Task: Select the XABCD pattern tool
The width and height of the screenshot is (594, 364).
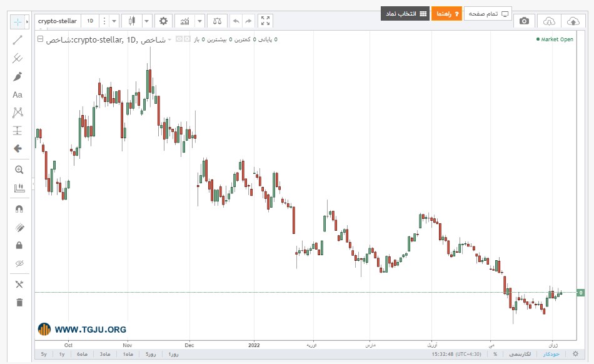Action: pos(18,113)
